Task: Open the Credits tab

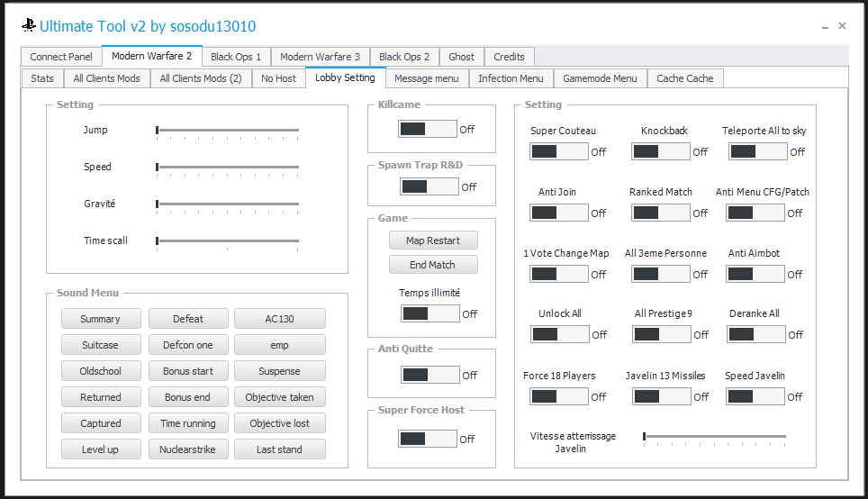Action: [509, 57]
